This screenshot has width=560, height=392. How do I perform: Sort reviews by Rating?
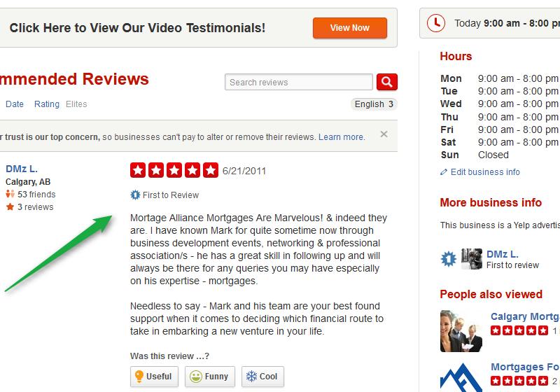click(47, 104)
